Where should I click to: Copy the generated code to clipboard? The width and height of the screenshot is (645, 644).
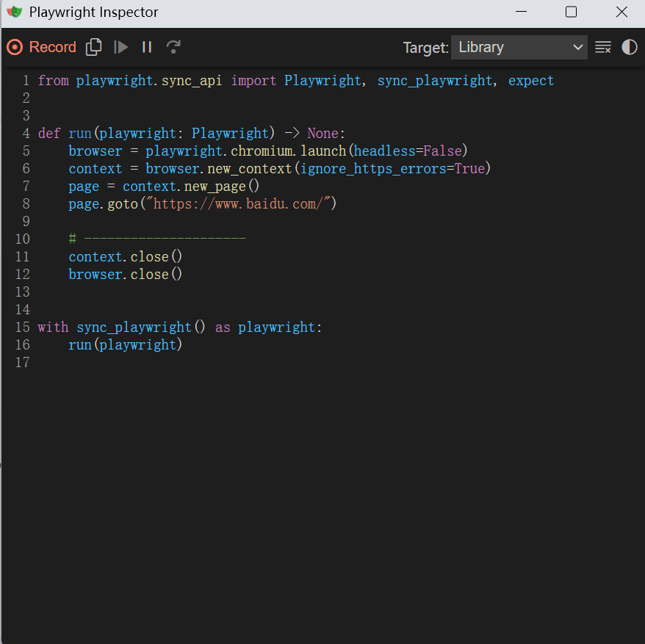[x=94, y=47]
